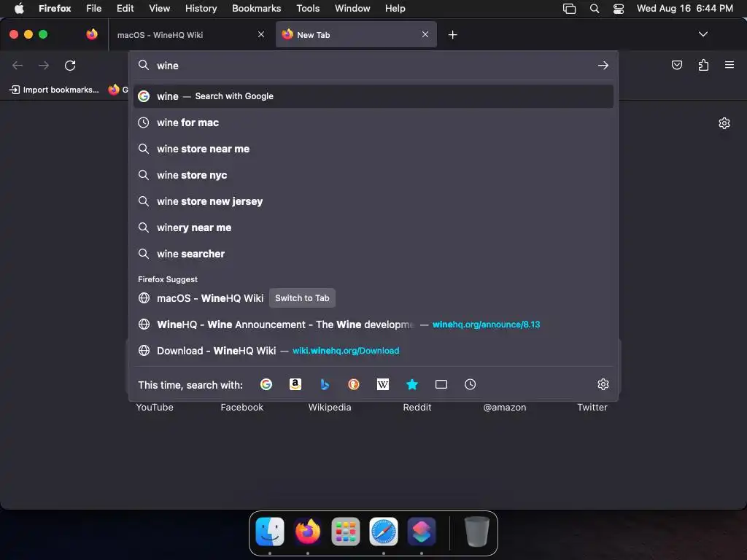Select macOS - WineHQ Wiki suggestion row
Viewport: 747px width, 560px height.
[373, 298]
